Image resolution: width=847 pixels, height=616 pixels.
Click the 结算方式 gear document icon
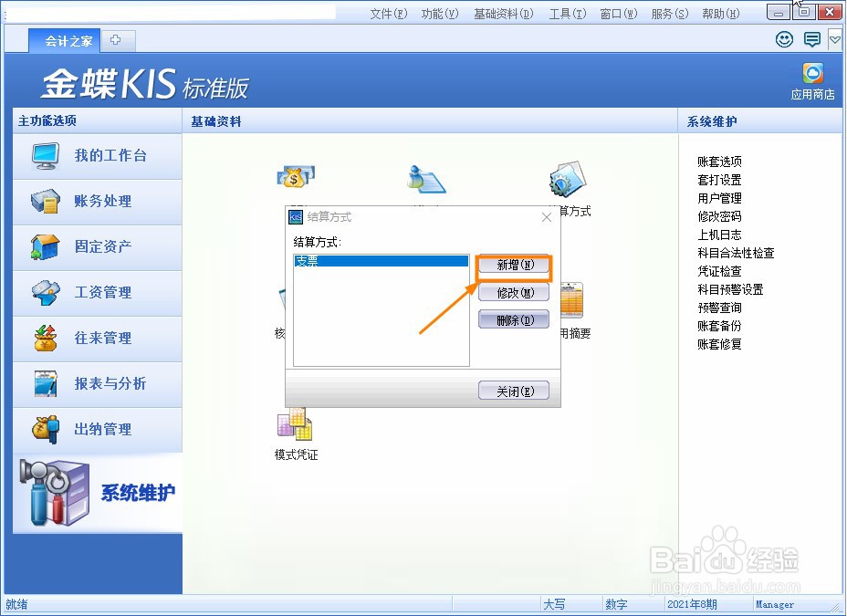pyautogui.click(x=567, y=178)
